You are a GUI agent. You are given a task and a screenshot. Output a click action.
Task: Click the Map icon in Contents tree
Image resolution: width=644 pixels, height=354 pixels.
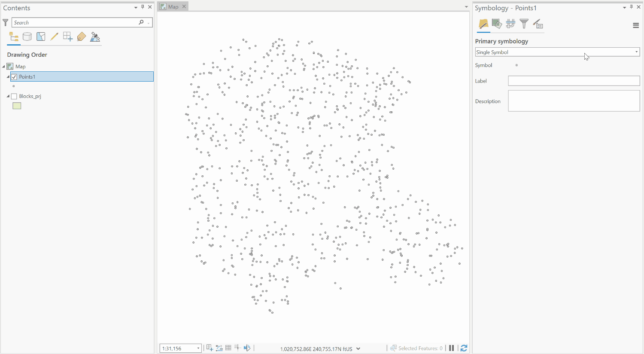tap(10, 66)
